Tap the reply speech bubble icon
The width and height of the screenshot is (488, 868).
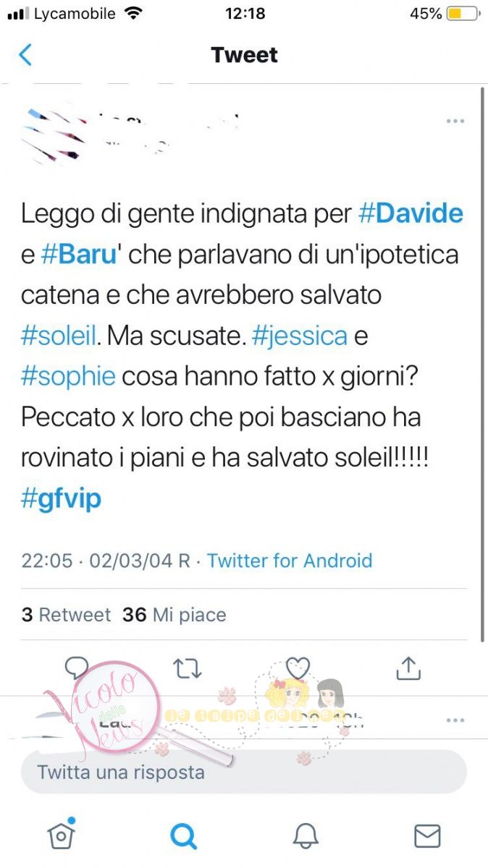tap(77, 668)
